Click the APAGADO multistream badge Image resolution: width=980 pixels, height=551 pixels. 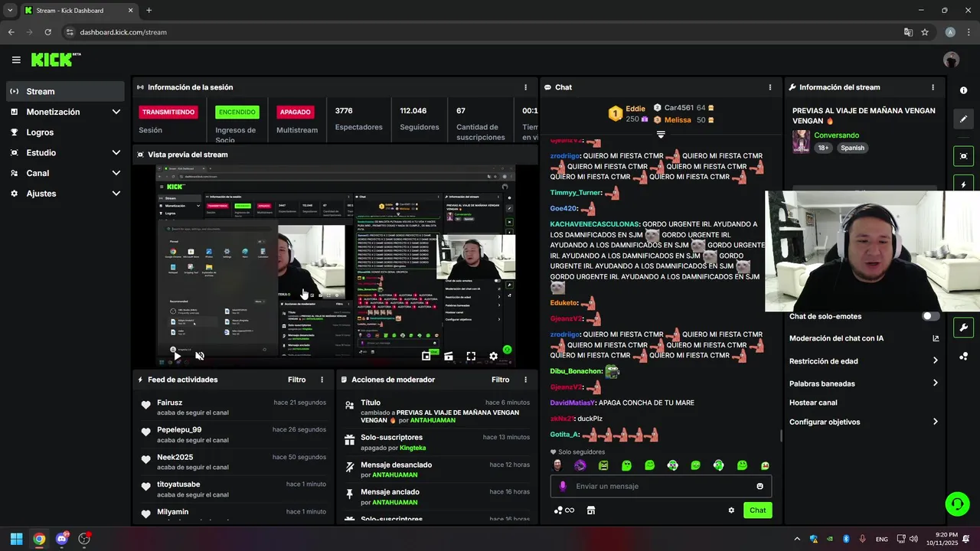click(x=295, y=112)
